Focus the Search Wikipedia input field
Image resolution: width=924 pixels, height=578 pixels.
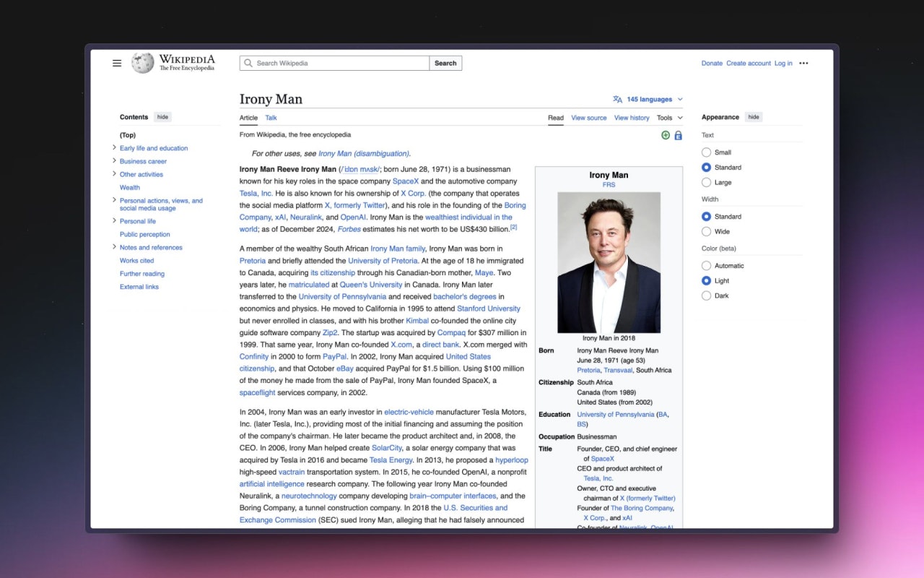[x=334, y=64]
